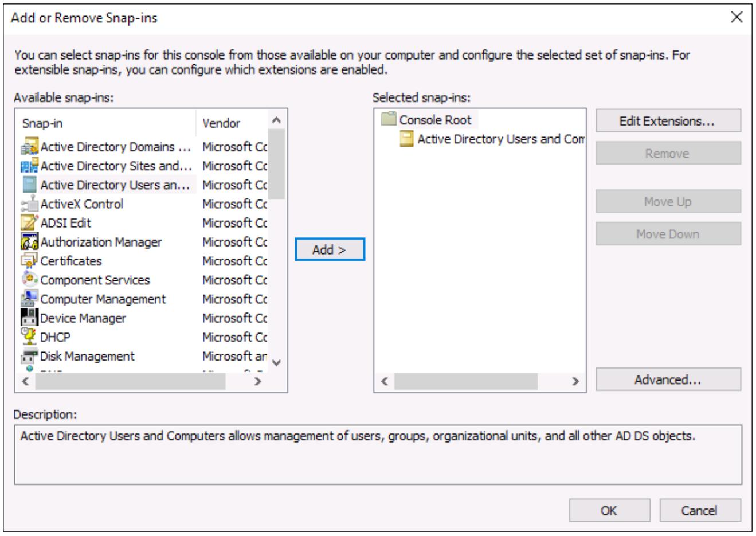The image size is (756, 536).
Task: Click the Description text box
Action: click(x=378, y=455)
